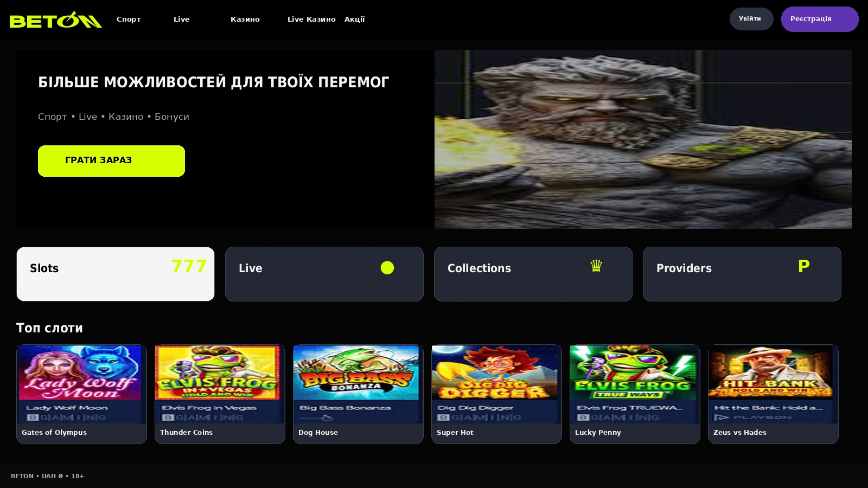This screenshot has width=868, height=488.
Task: Open the Lady Wolf Moon game thumbnail
Action: (x=81, y=384)
